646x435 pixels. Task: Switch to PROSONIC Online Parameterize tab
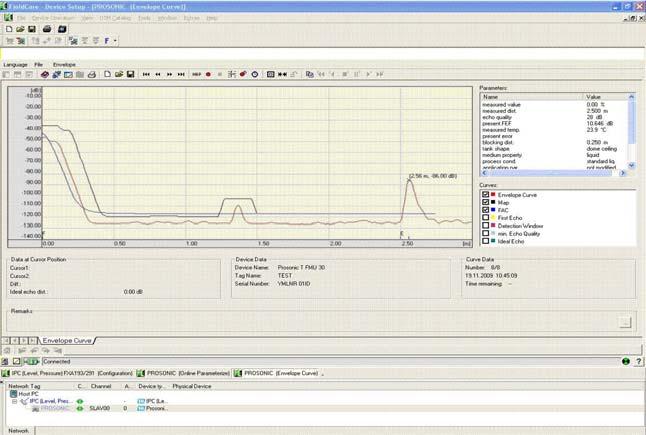(x=184, y=373)
